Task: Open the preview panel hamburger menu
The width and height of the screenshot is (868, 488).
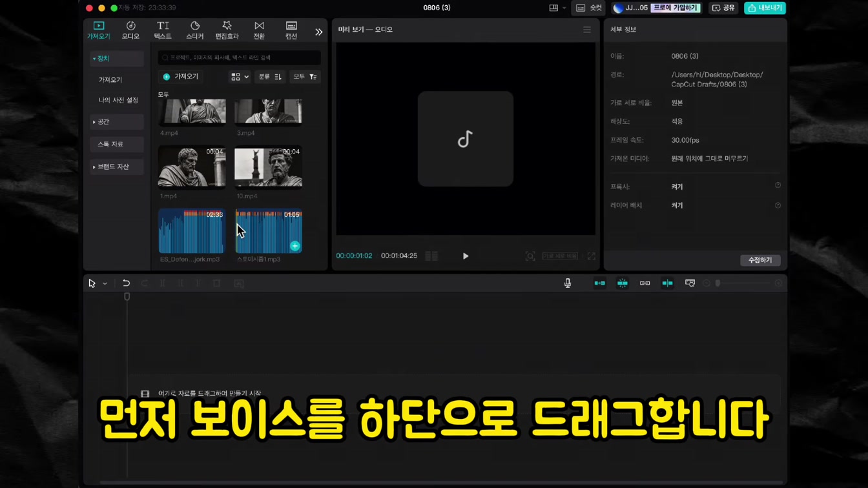Action: [587, 30]
